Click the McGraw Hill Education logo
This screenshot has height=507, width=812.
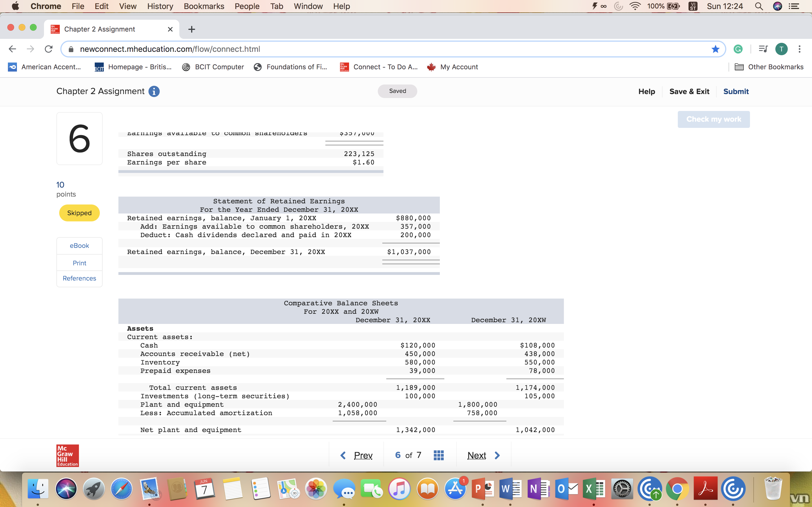click(x=67, y=455)
